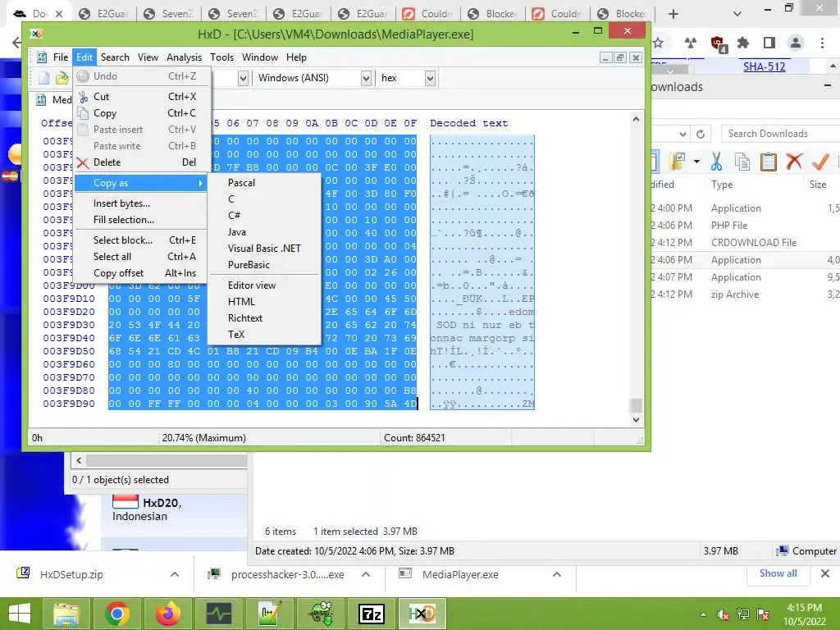
Task: Open the Windows (ANSI) encoding dropdown
Action: (366, 78)
